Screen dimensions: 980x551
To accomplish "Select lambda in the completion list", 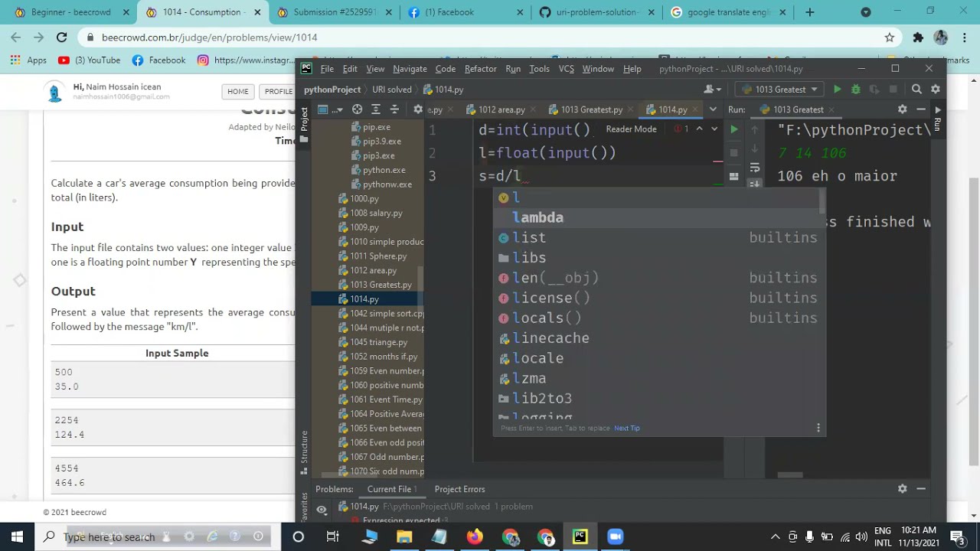I will pos(658,217).
